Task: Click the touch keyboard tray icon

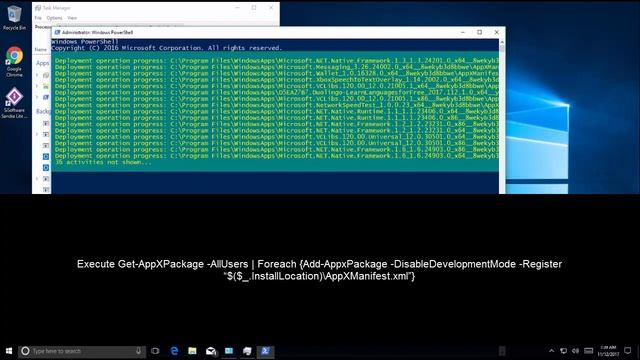Action: (589, 351)
